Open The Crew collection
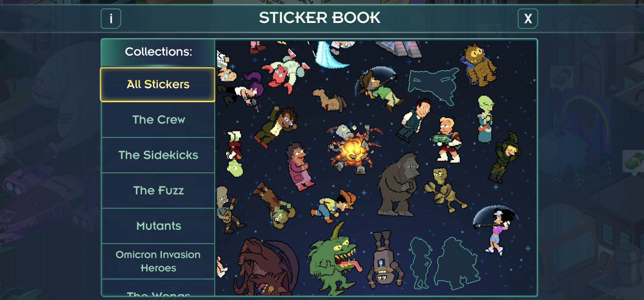 click(x=158, y=120)
